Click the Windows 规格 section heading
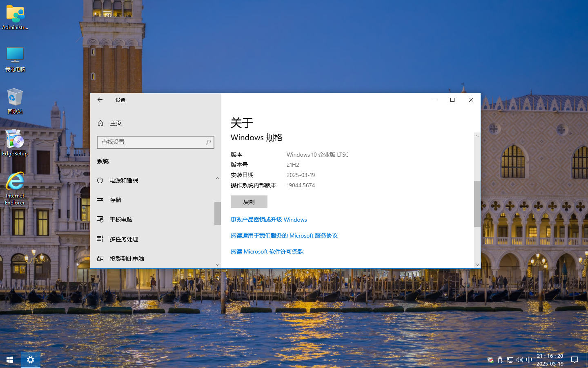Image resolution: width=588 pixels, height=368 pixels. coord(256,137)
